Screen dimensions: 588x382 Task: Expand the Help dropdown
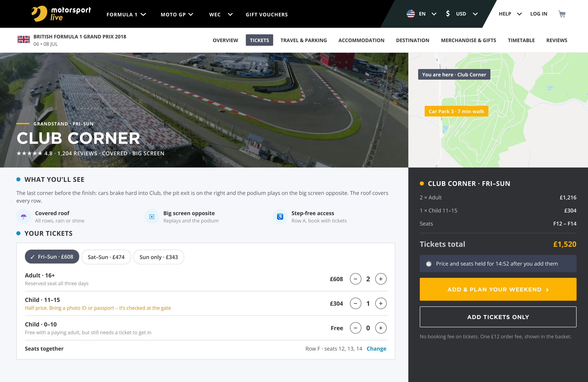click(510, 14)
